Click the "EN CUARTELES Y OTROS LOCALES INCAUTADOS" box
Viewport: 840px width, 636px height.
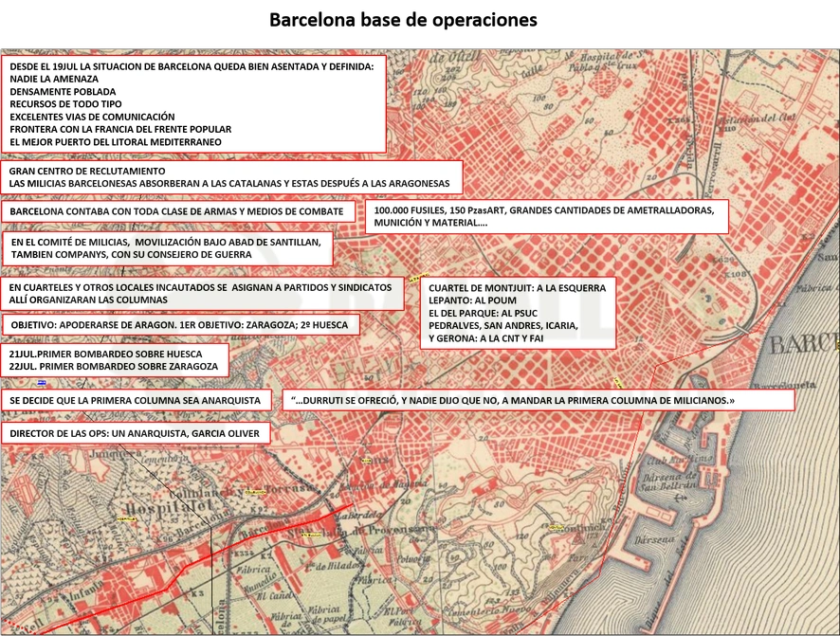tap(203, 294)
